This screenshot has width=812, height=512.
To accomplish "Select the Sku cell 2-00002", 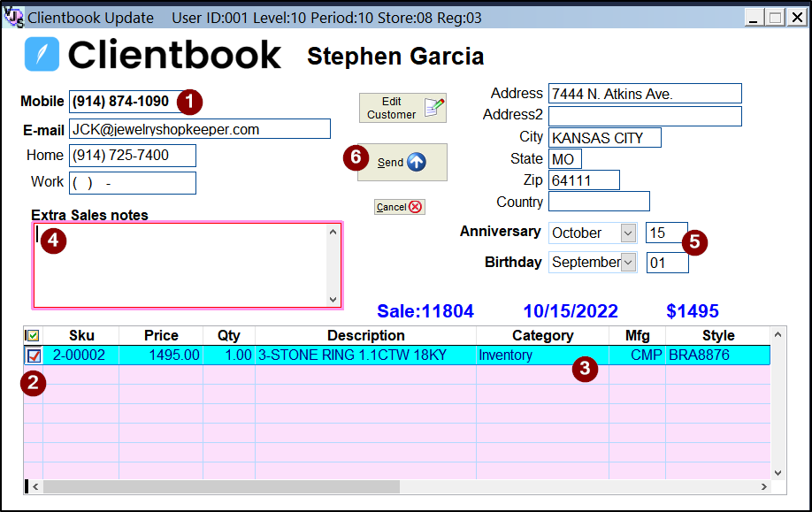I will point(81,355).
